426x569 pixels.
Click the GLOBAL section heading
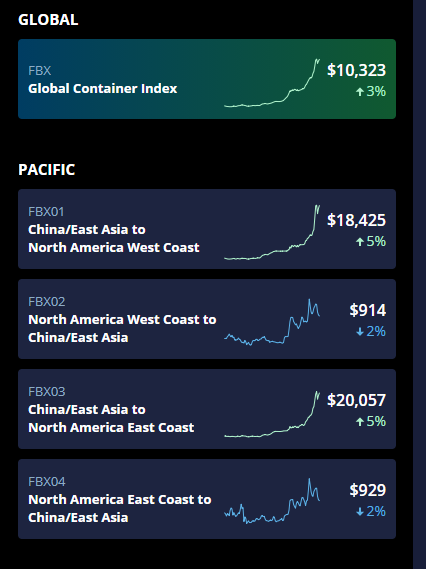point(48,20)
